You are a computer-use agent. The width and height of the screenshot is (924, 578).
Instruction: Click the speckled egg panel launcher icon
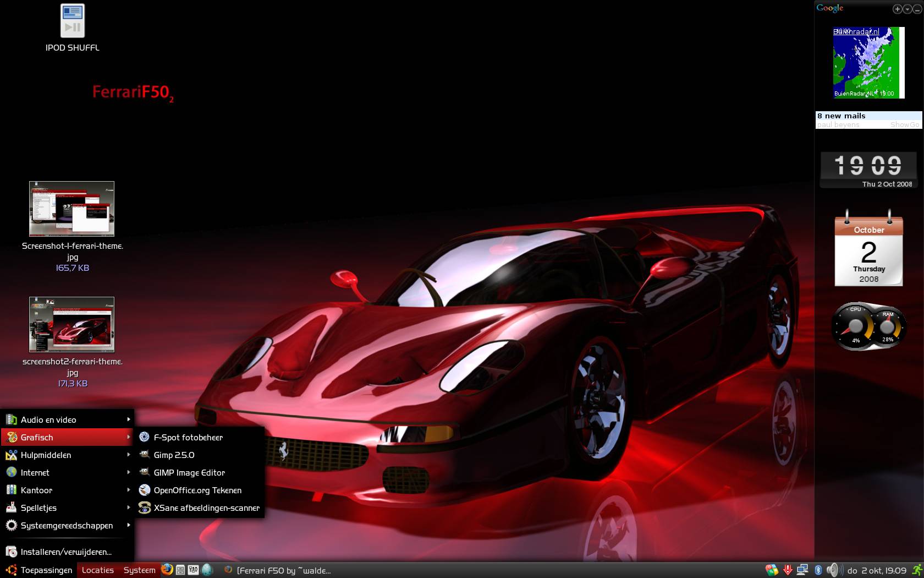pyautogui.click(x=207, y=570)
